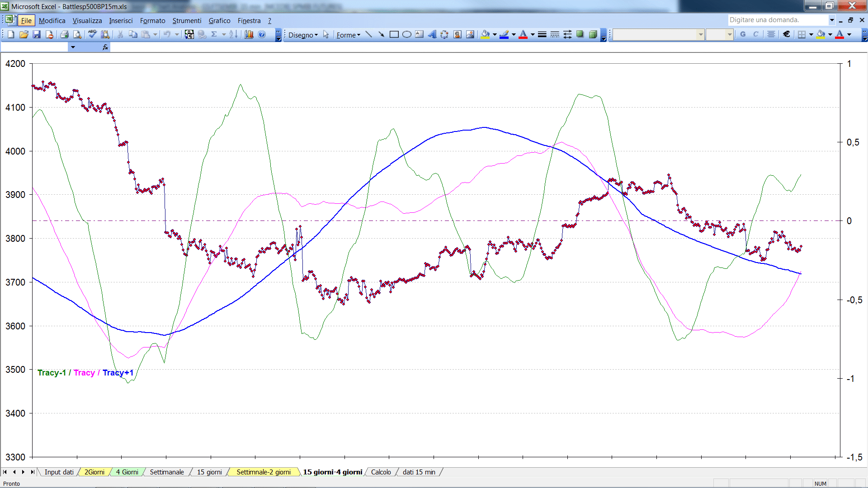This screenshot has height=488, width=868.
Task: Open the Inserisci menu
Action: click(121, 20)
